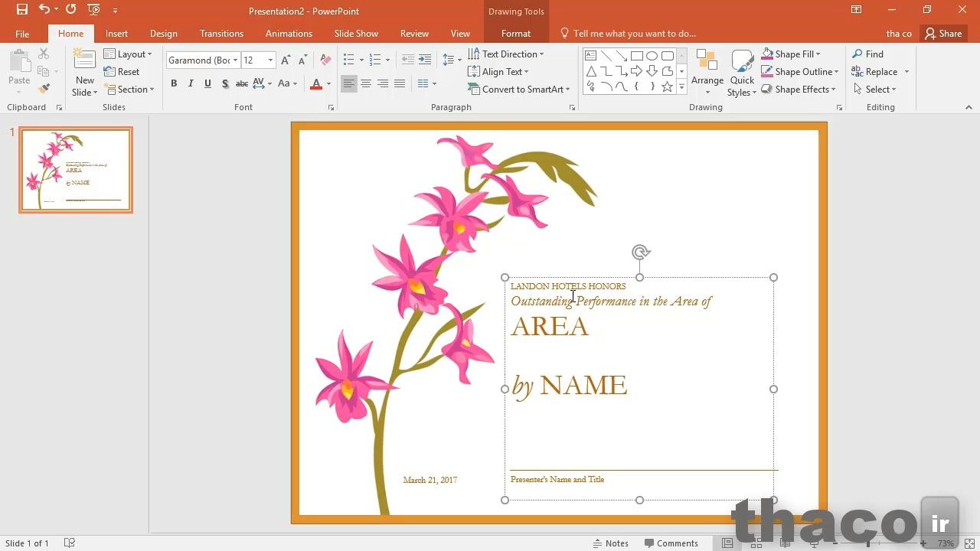Viewport: 980px width, 551px height.
Task: Pick the right arrow shape in gallery
Action: (636, 71)
